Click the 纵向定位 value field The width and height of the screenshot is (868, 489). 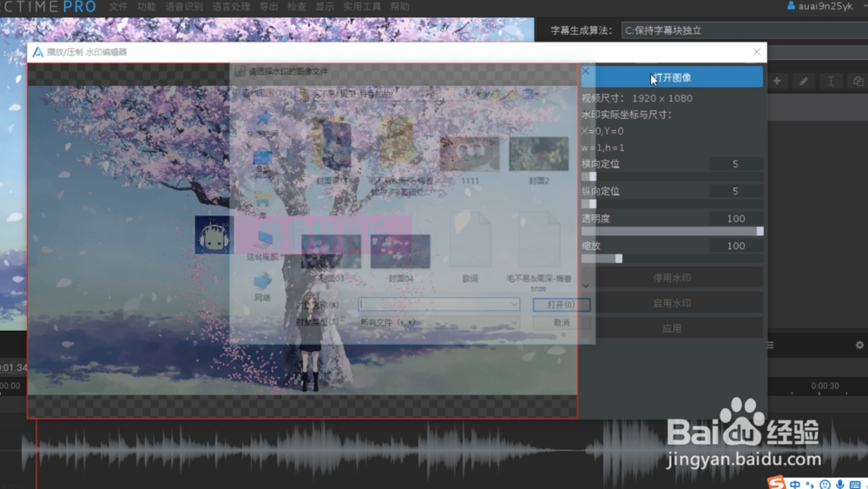pos(735,191)
